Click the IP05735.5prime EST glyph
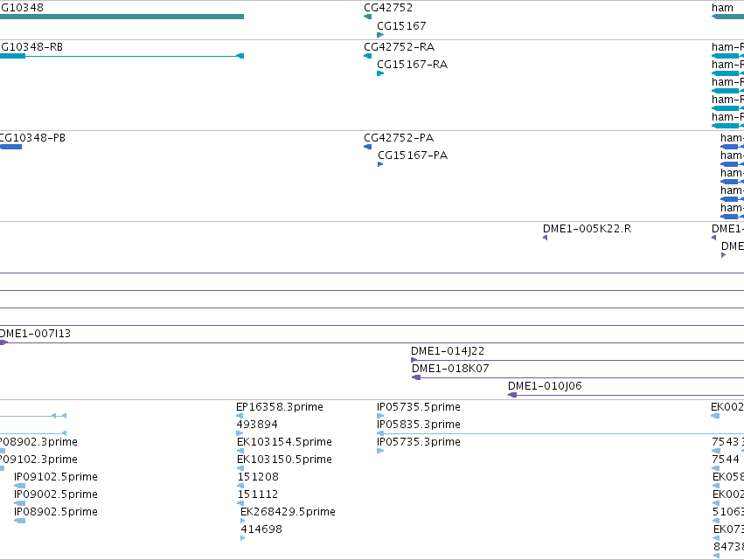This screenshot has width=744, height=560. click(380, 416)
